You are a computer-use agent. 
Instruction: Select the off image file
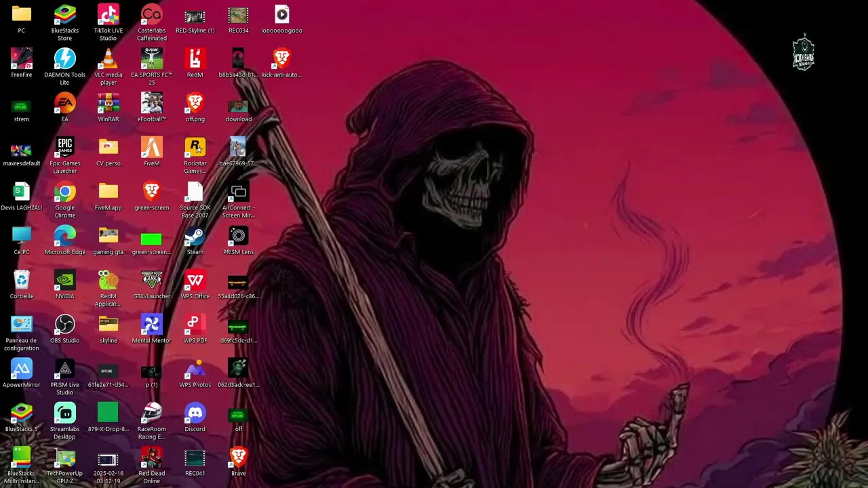[x=239, y=416]
